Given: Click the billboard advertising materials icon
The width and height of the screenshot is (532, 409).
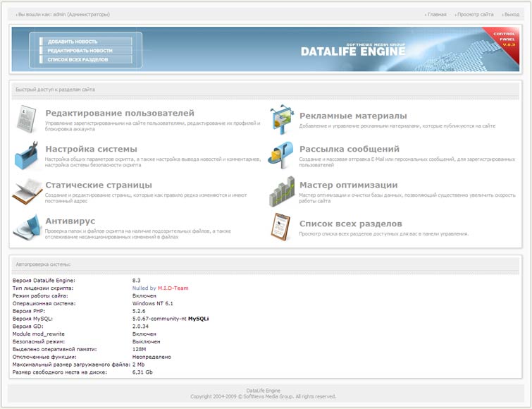Looking at the screenshot, I should 282,119.
